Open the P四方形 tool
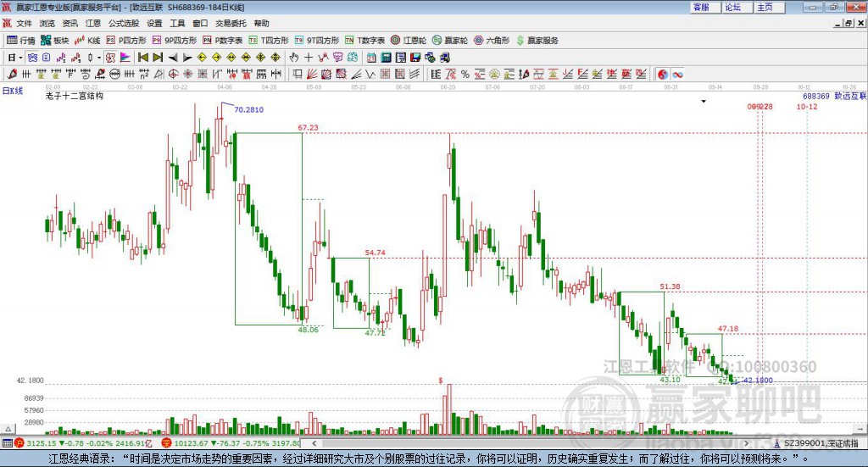 click(126, 41)
